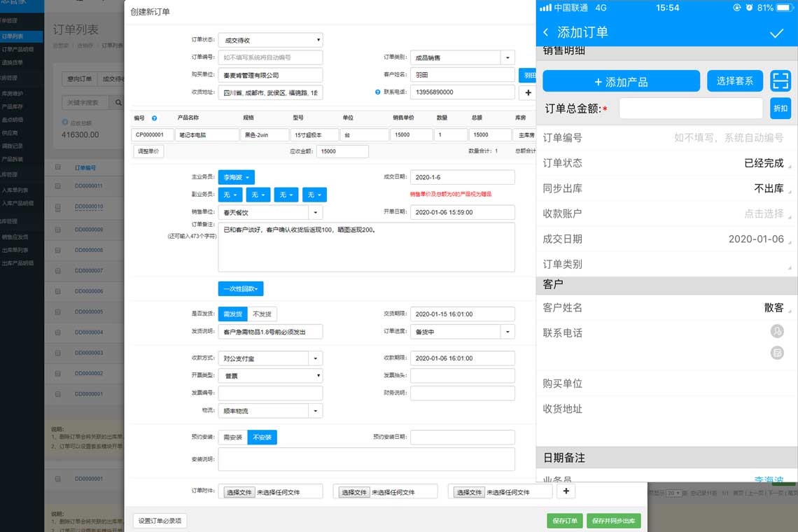Tap the 添加产品 button
The width and height of the screenshot is (798, 532).
[621, 81]
